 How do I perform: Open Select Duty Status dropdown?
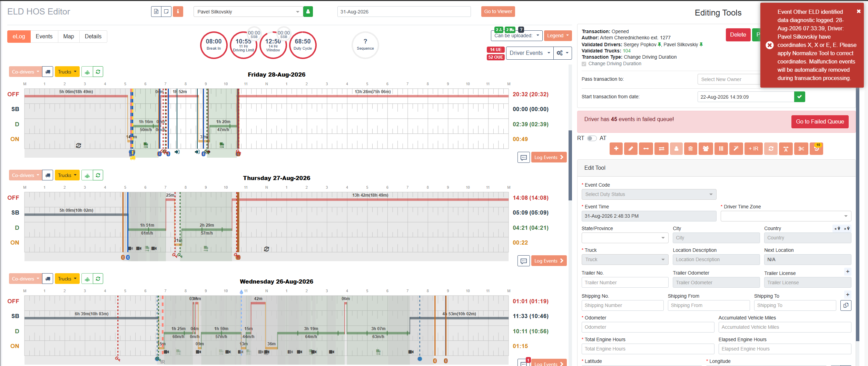pyautogui.click(x=649, y=194)
